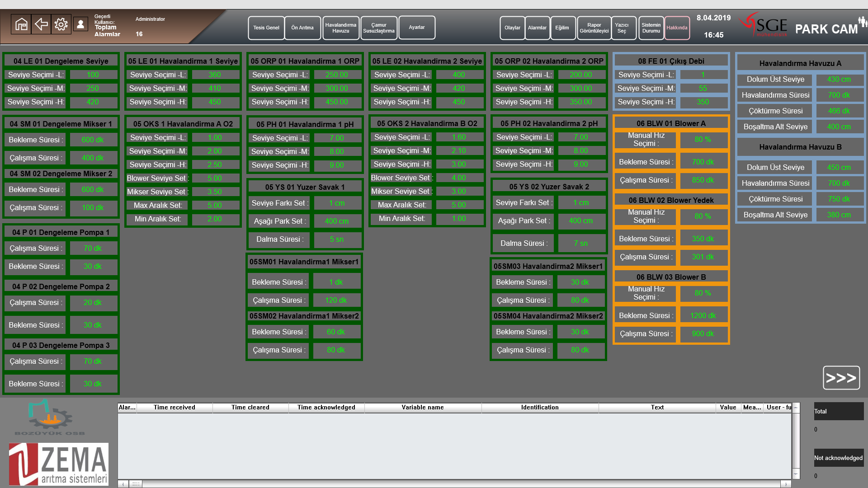This screenshot has height=488, width=868.
Task: Click the user profile icon
Action: tap(80, 24)
